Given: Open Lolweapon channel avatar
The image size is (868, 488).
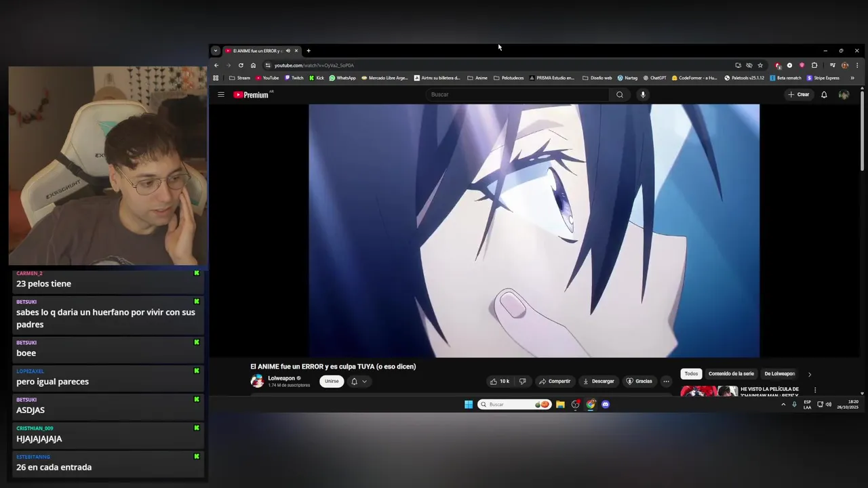Looking at the screenshot, I should pos(257,382).
